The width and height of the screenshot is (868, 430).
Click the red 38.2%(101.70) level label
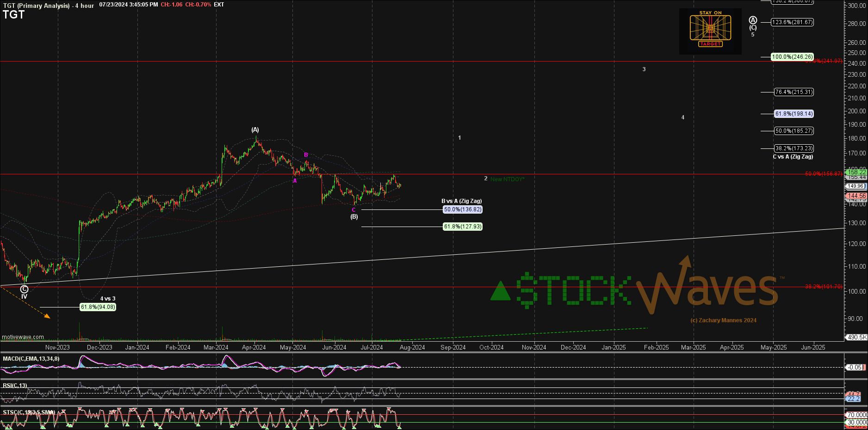(x=824, y=287)
